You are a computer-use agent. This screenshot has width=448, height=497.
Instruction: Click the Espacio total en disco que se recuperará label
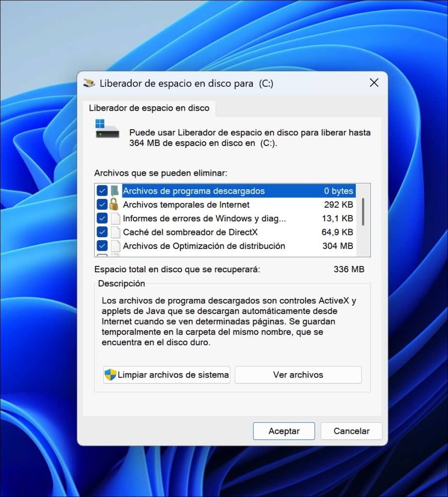coord(177,270)
